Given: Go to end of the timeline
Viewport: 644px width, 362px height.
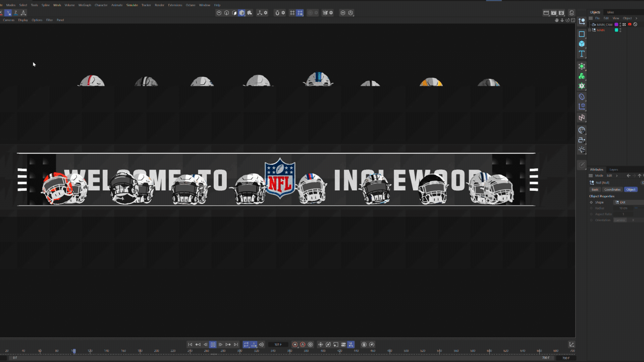Looking at the screenshot, I should pos(236,345).
